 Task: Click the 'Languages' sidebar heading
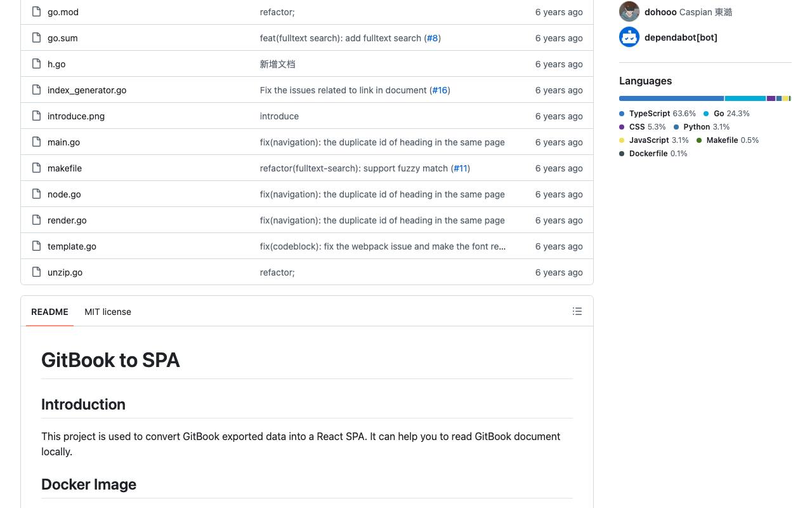click(645, 81)
